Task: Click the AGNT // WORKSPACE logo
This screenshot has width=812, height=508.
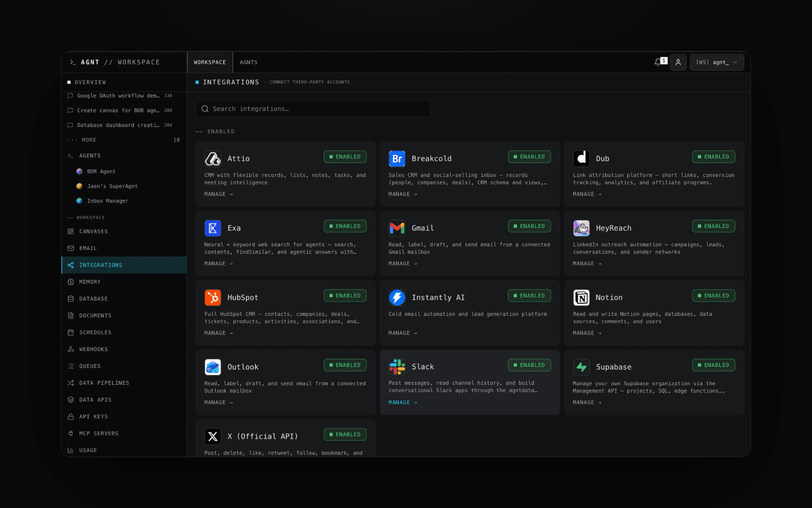Action: coord(115,62)
